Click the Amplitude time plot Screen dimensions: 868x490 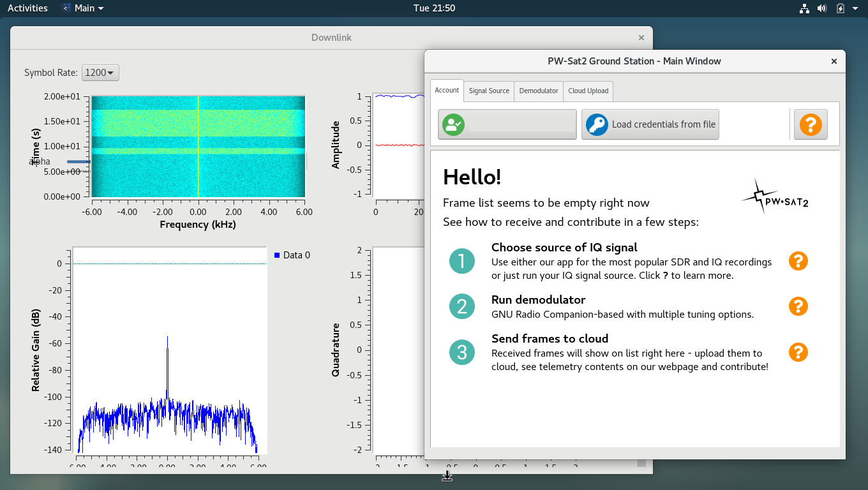(x=399, y=145)
